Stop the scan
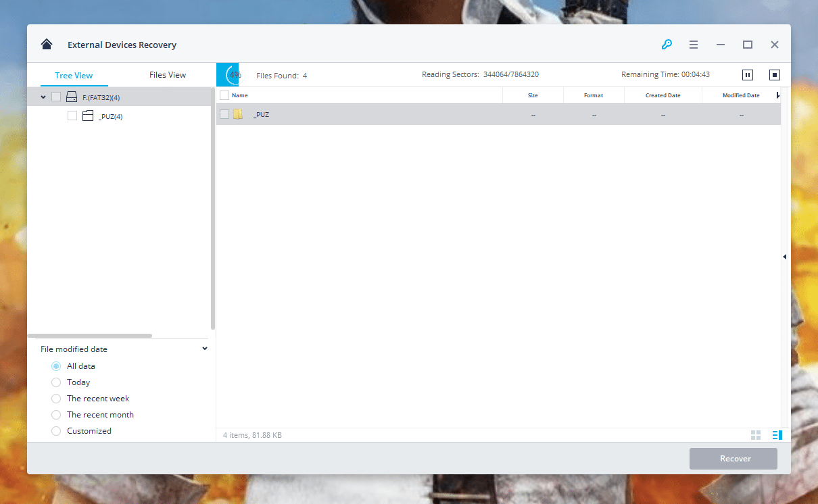The image size is (818, 504). coord(775,75)
